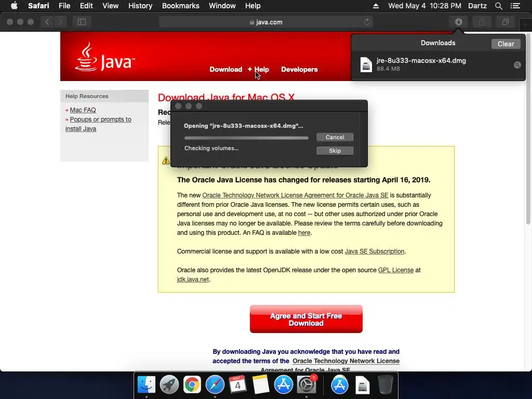Open Popups or prompts to install Java link
The height and width of the screenshot is (399, 532).
(x=98, y=124)
